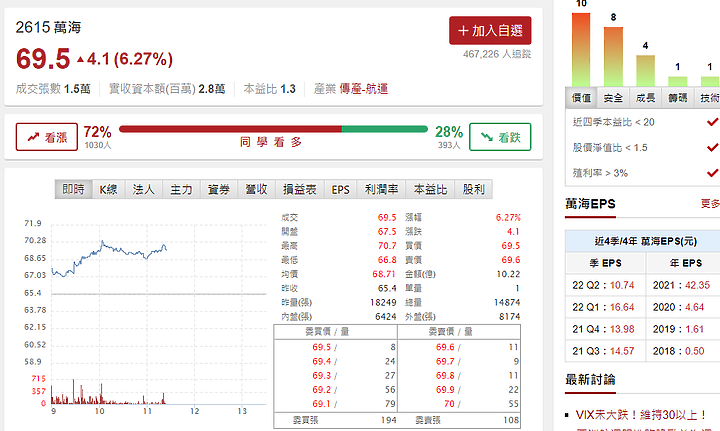Click the 69.9 ask price row
Screen dimensions: 720x431
(459, 390)
